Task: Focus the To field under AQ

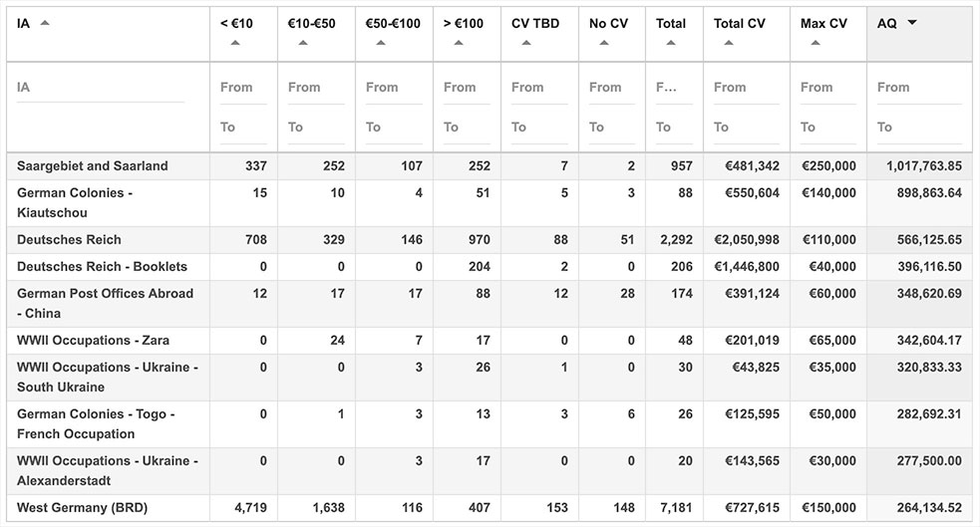Action: point(918,128)
